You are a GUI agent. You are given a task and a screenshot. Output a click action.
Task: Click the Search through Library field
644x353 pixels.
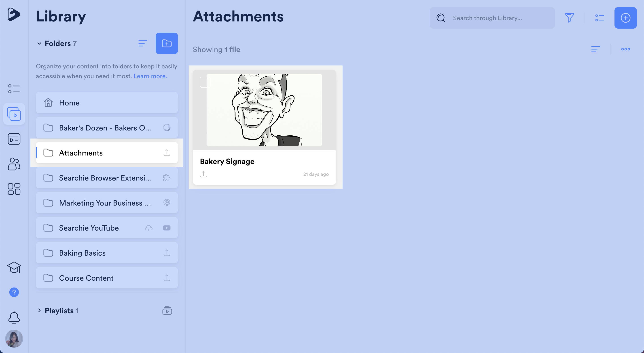[x=498, y=18]
